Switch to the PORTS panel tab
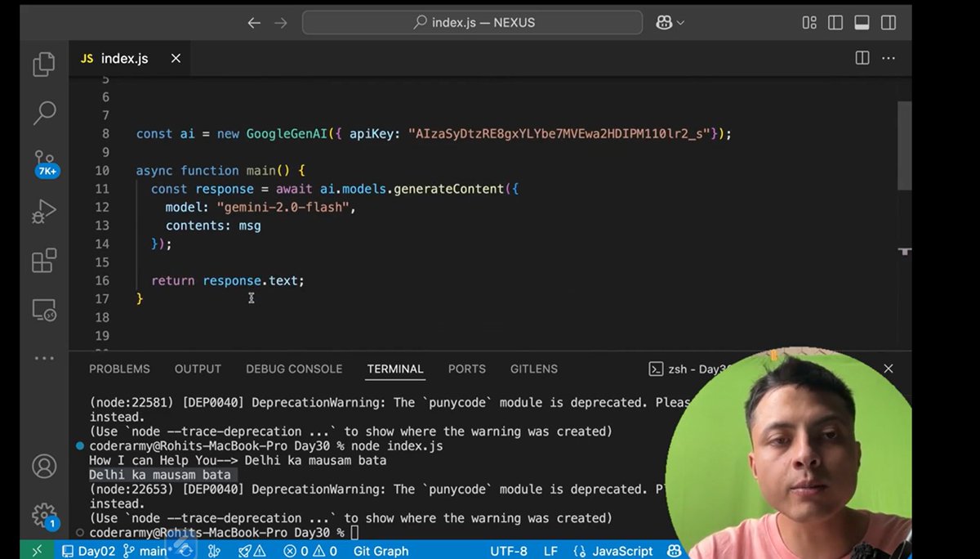 coord(467,369)
